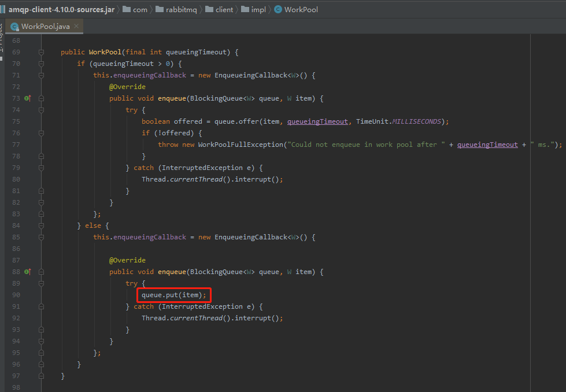Close the WorkPool.java tab
Viewport: 566px width, 392px height.
point(76,26)
